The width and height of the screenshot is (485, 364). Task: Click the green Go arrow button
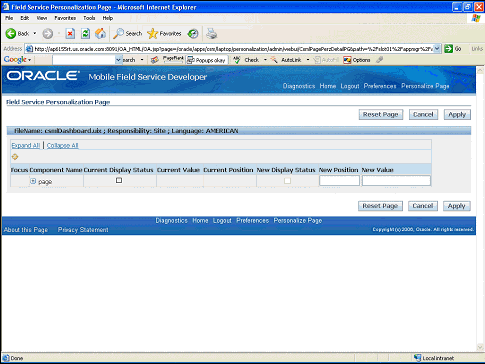click(x=449, y=49)
